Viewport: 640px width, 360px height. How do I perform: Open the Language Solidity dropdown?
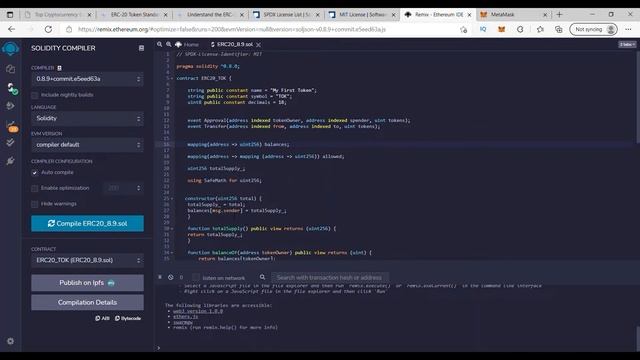click(x=87, y=118)
